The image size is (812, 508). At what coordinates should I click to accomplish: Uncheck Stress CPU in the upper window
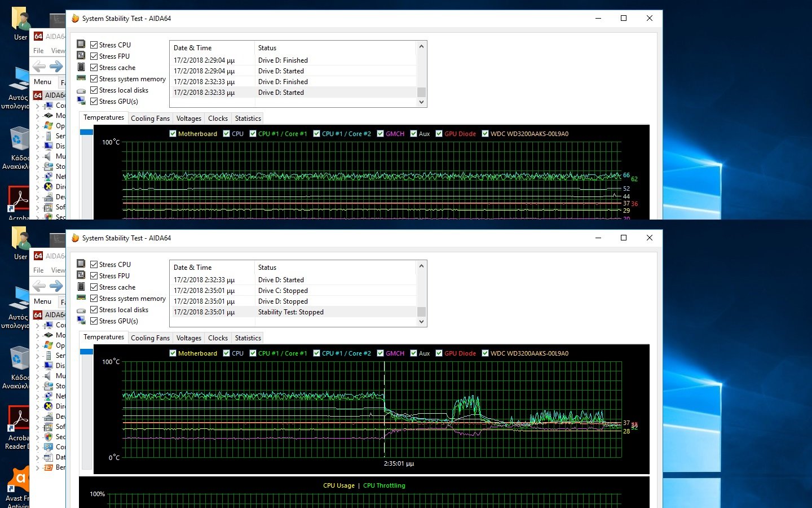(x=94, y=45)
